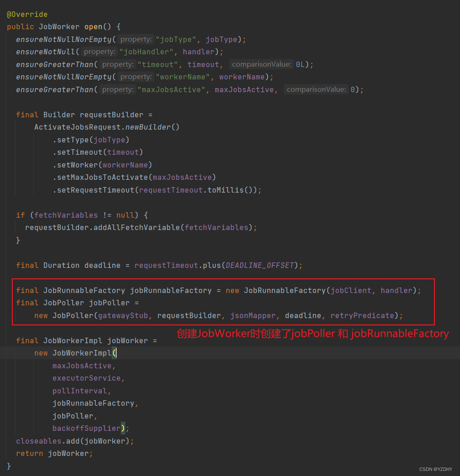460x476 pixels.
Task: Select the addAllFetchVariable call
Action: (x=127, y=227)
